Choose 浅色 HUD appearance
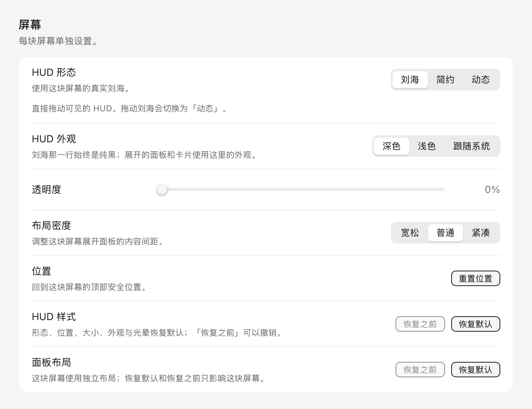532x409 pixels. point(427,146)
